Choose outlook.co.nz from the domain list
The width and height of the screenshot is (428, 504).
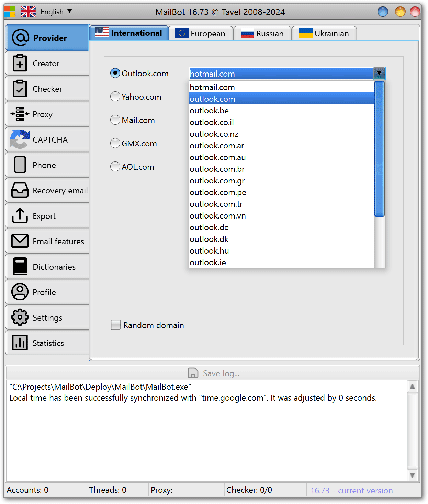(x=281, y=134)
